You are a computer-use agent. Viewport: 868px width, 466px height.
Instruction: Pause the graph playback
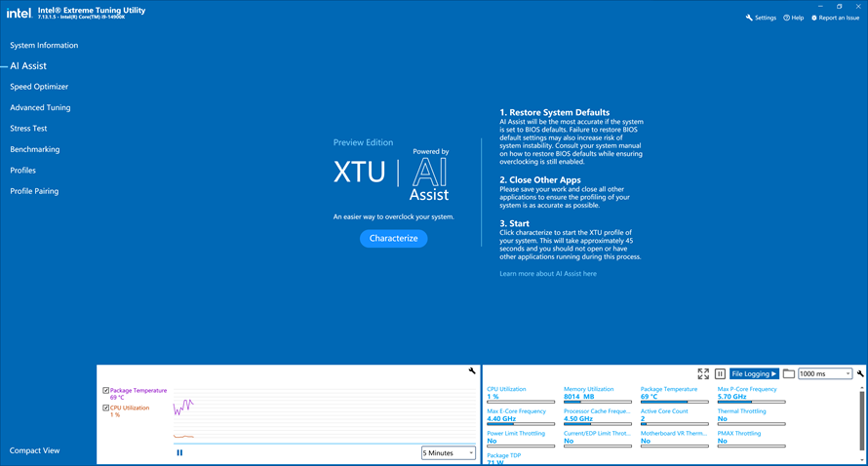(179, 452)
